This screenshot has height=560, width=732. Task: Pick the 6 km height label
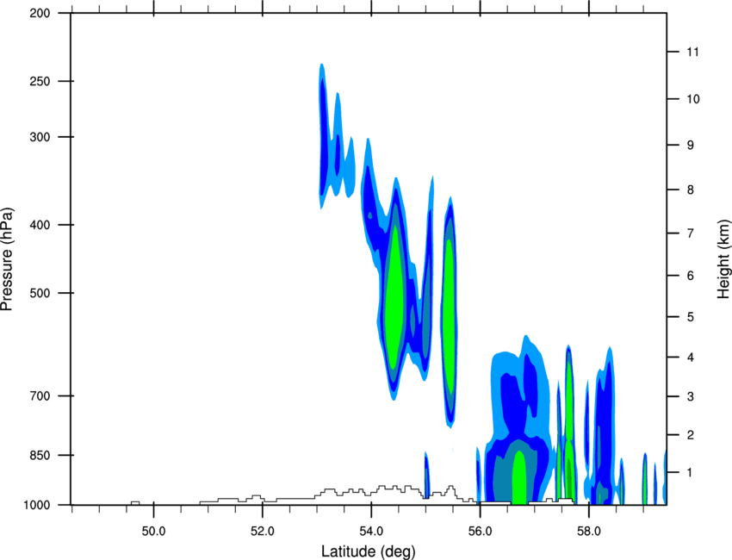click(691, 276)
